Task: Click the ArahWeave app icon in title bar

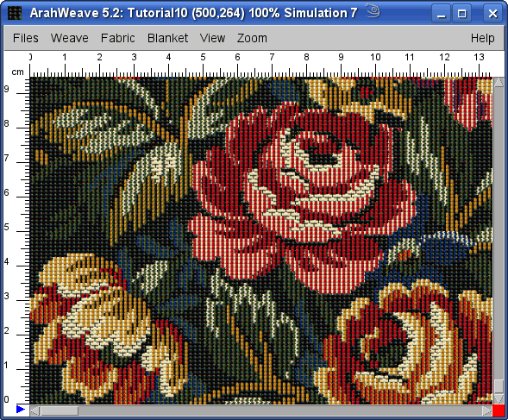Action: [x=15, y=13]
